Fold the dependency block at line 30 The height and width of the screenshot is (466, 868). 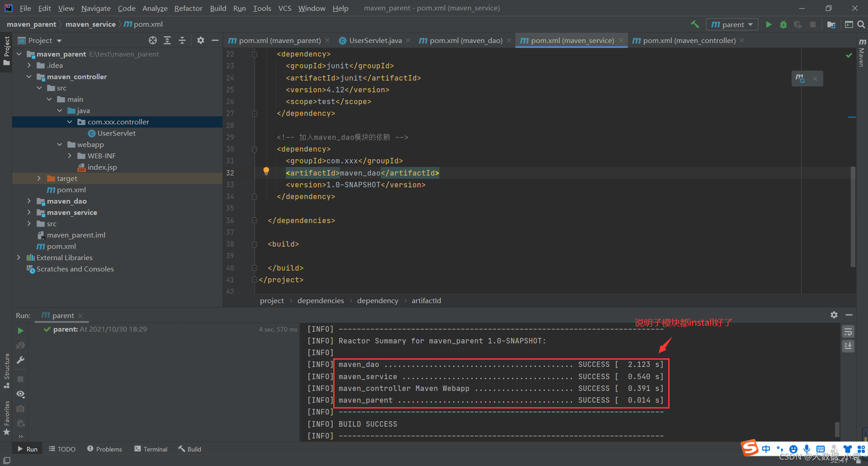pyautogui.click(x=255, y=149)
